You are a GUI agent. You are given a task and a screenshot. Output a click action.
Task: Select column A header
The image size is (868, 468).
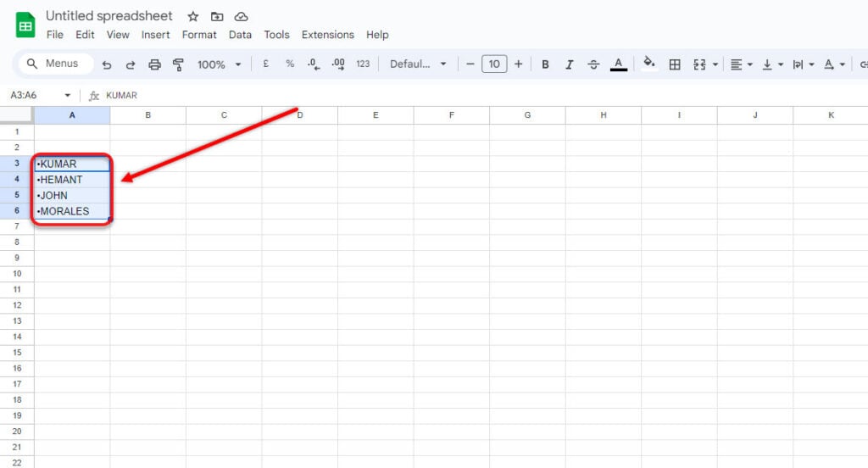click(72, 115)
